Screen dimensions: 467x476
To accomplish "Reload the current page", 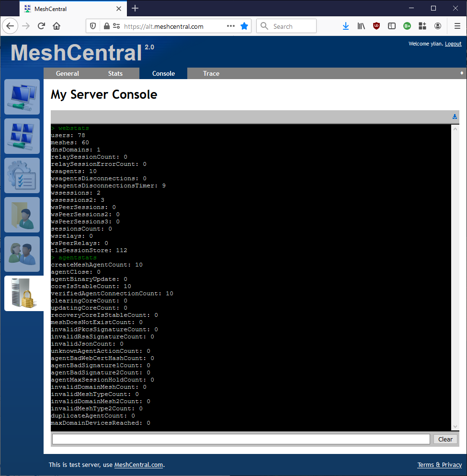I will click(x=41, y=26).
